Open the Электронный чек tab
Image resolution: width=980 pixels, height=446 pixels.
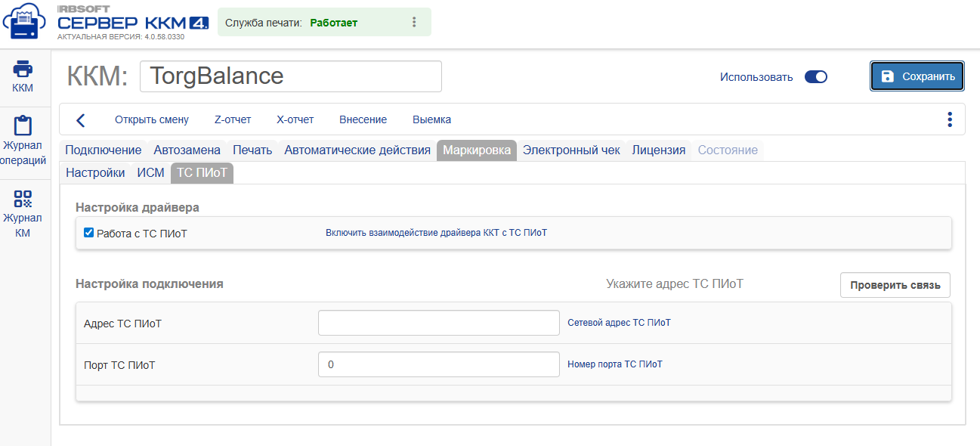(571, 150)
